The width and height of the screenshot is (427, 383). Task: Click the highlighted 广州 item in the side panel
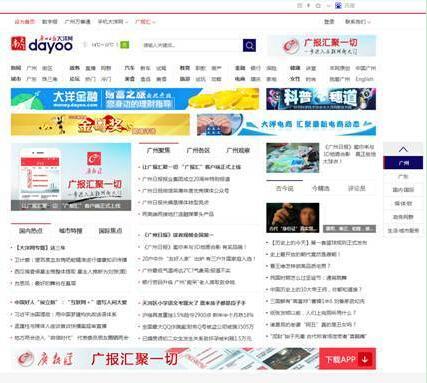pos(403,163)
